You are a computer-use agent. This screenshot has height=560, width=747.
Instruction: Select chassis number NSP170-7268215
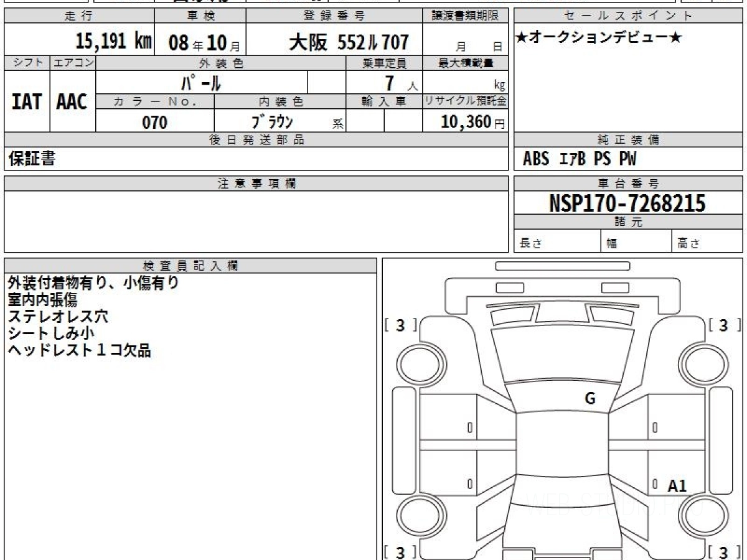coord(627,203)
